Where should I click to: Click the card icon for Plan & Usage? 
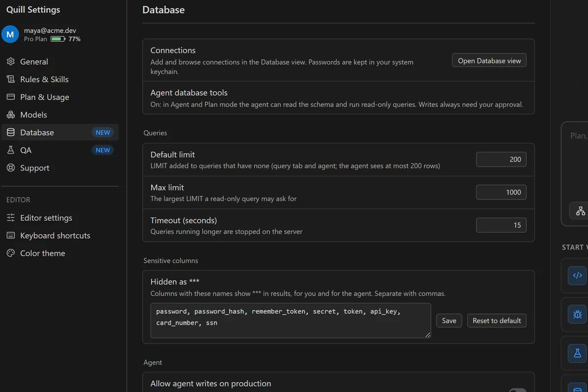click(11, 97)
